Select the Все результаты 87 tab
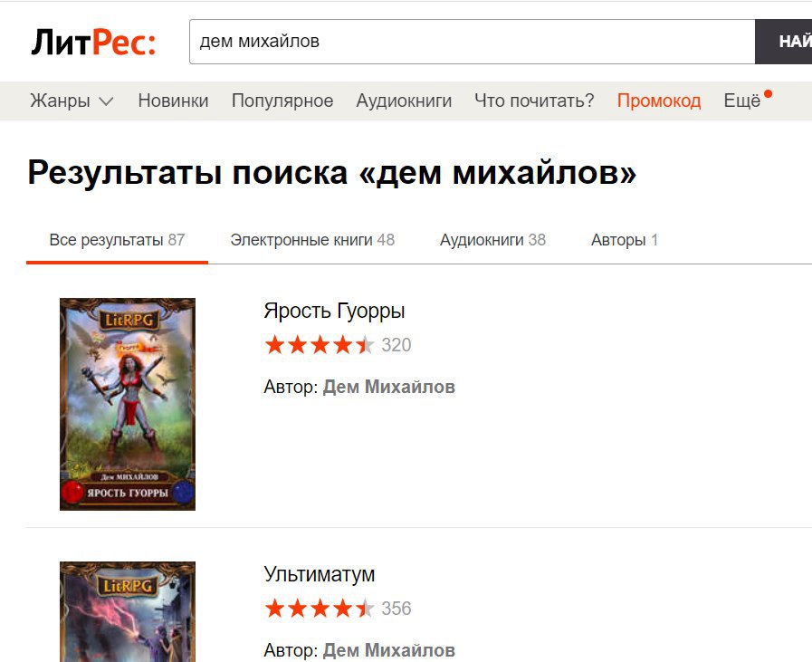 coord(117,240)
